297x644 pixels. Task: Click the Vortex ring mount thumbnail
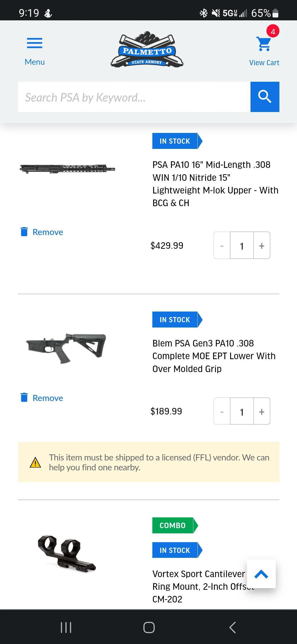click(x=67, y=556)
